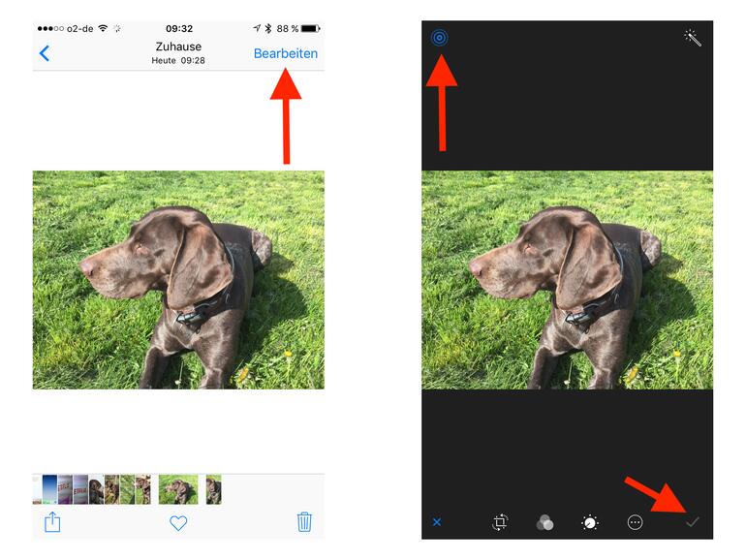746x560 pixels.
Task: Mark photo as favorite with heart icon
Action: [x=178, y=523]
